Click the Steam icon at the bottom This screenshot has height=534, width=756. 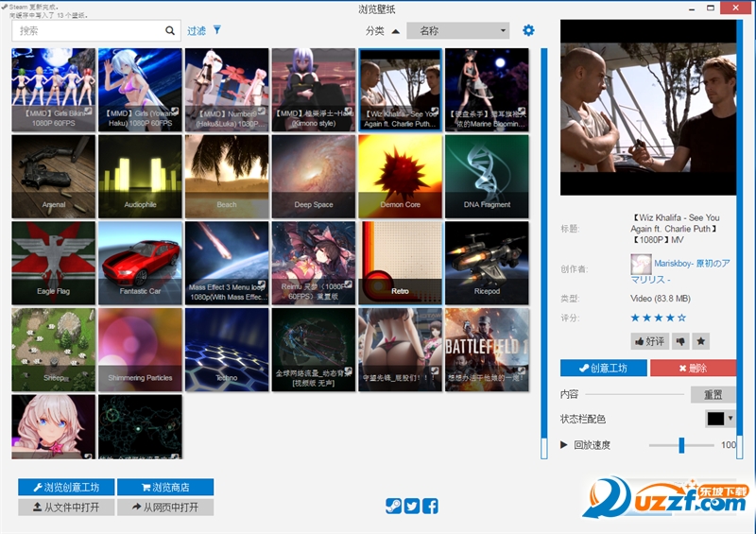tap(393, 507)
